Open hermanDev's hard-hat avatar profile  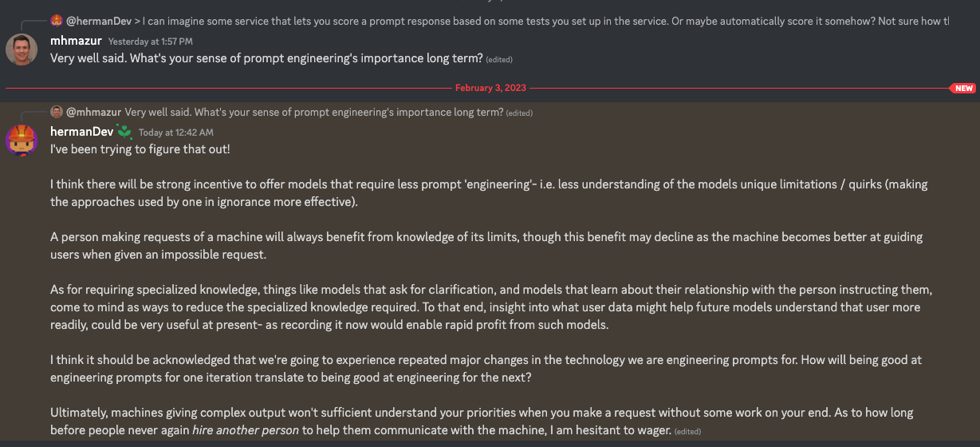pyautogui.click(x=22, y=140)
